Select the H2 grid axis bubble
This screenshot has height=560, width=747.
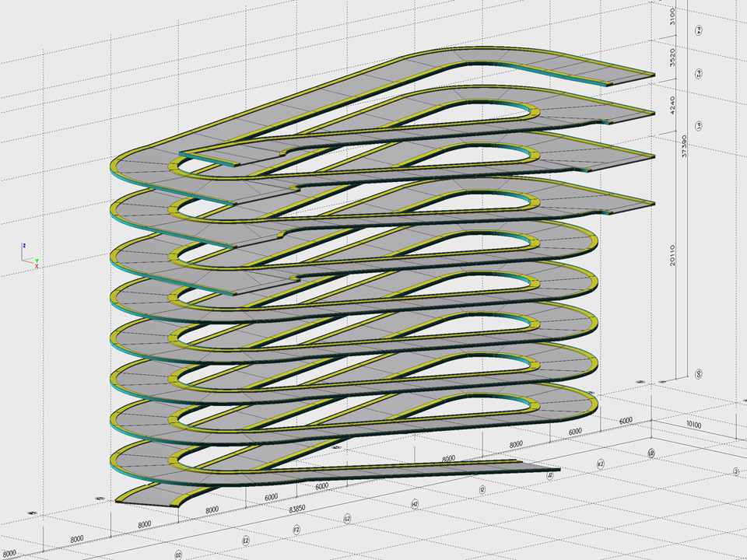(416, 504)
